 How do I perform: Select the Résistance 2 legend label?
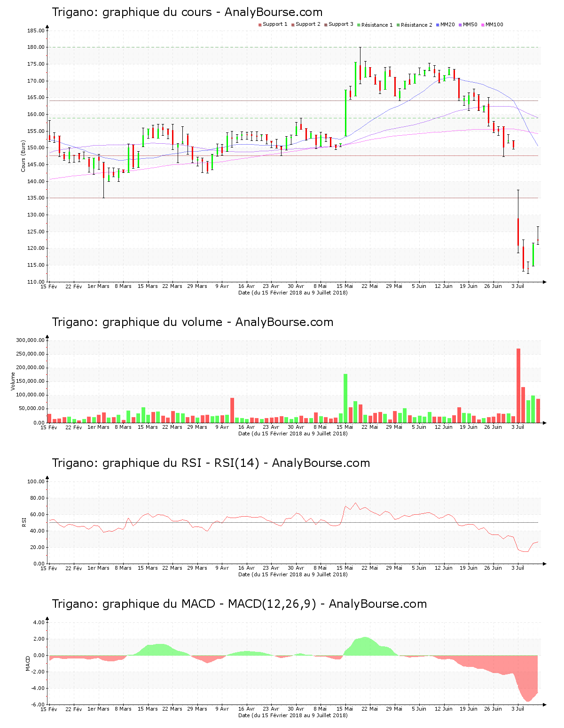416,25
